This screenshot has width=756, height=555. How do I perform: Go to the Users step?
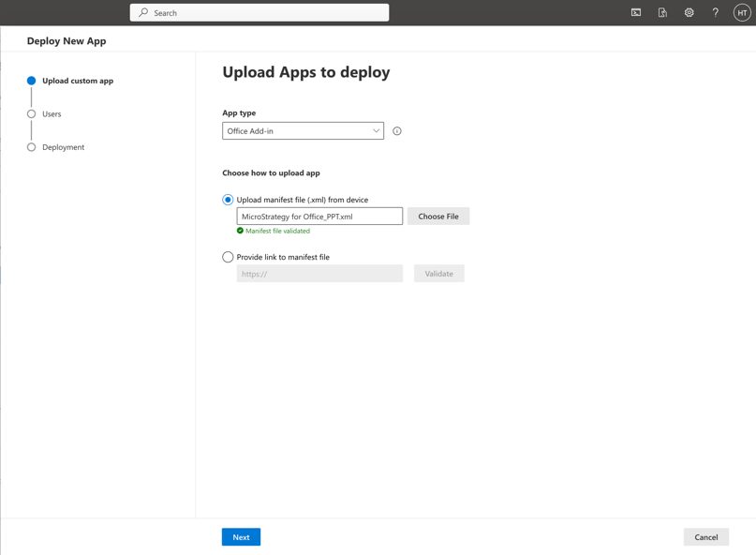tap(52, 114)
